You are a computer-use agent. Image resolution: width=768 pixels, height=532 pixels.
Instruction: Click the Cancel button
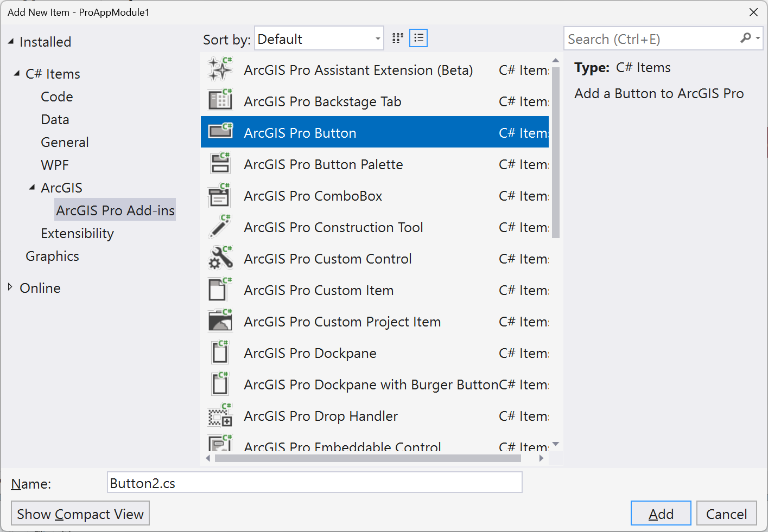tap(726, 513)
